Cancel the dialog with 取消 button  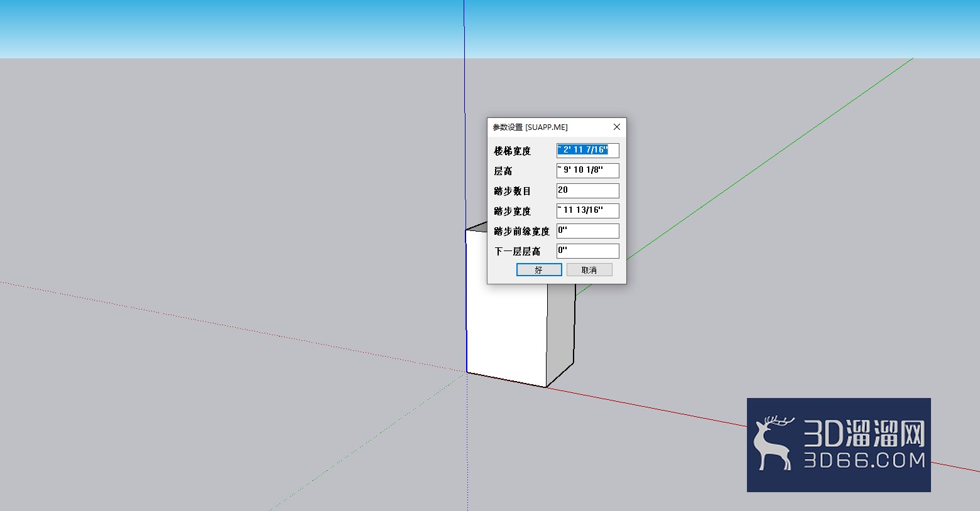589,270
